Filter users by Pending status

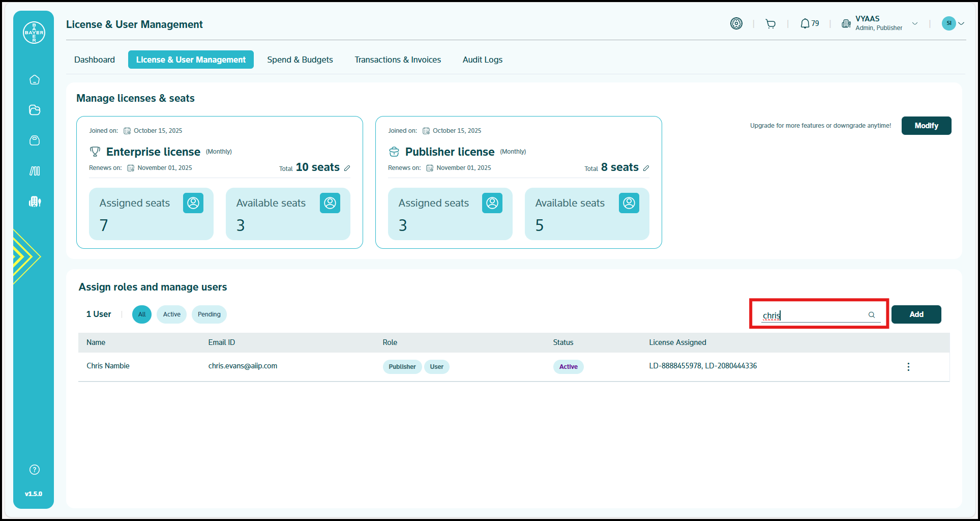click(209, 314)
